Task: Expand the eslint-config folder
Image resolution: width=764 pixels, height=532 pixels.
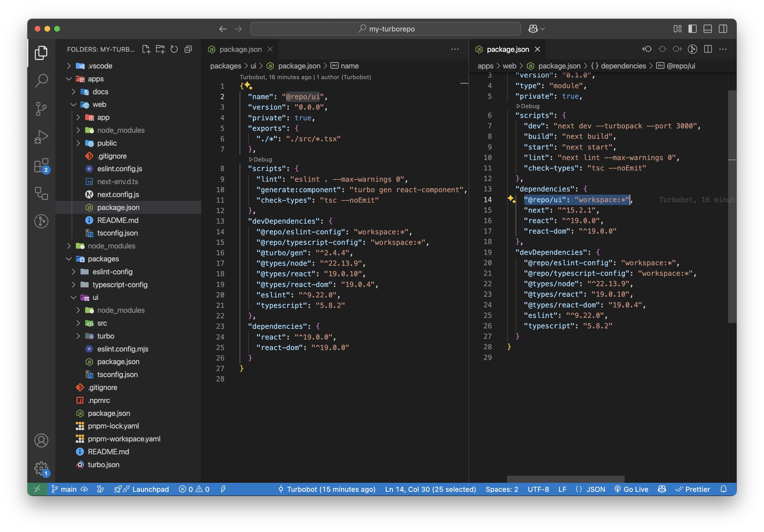Action: (112, 272)
